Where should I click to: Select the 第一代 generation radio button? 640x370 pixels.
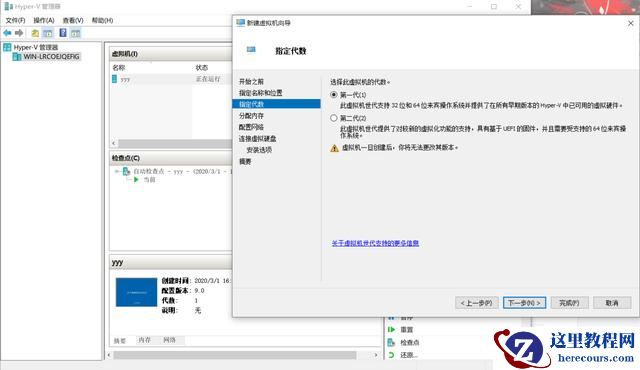333,95
